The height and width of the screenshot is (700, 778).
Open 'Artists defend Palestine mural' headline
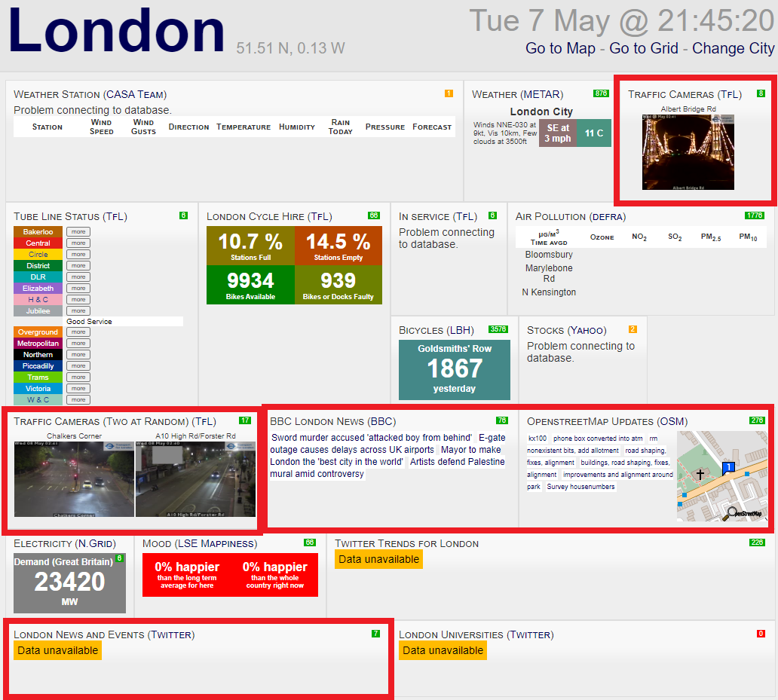click(x=387, y=467)
